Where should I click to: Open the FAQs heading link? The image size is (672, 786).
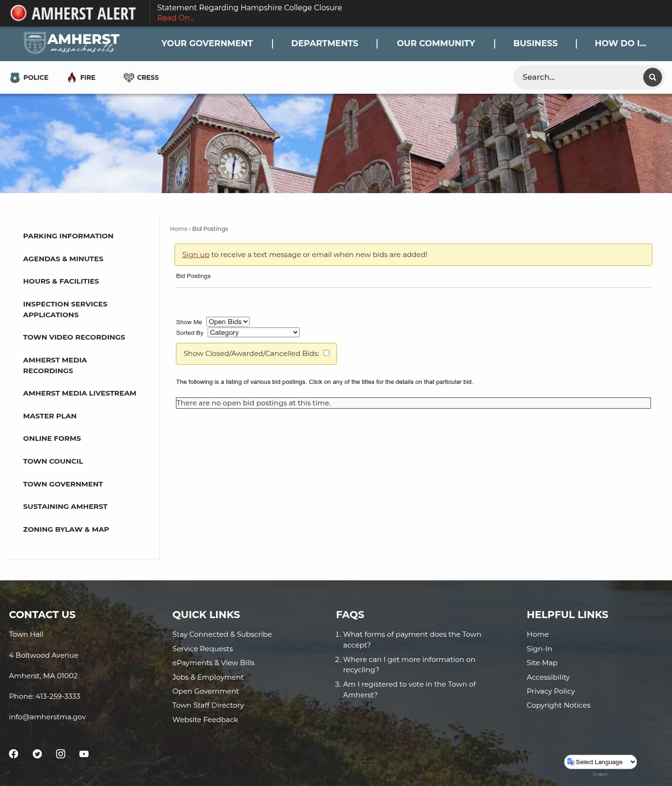pyautogui.click(x=350, y=615)
